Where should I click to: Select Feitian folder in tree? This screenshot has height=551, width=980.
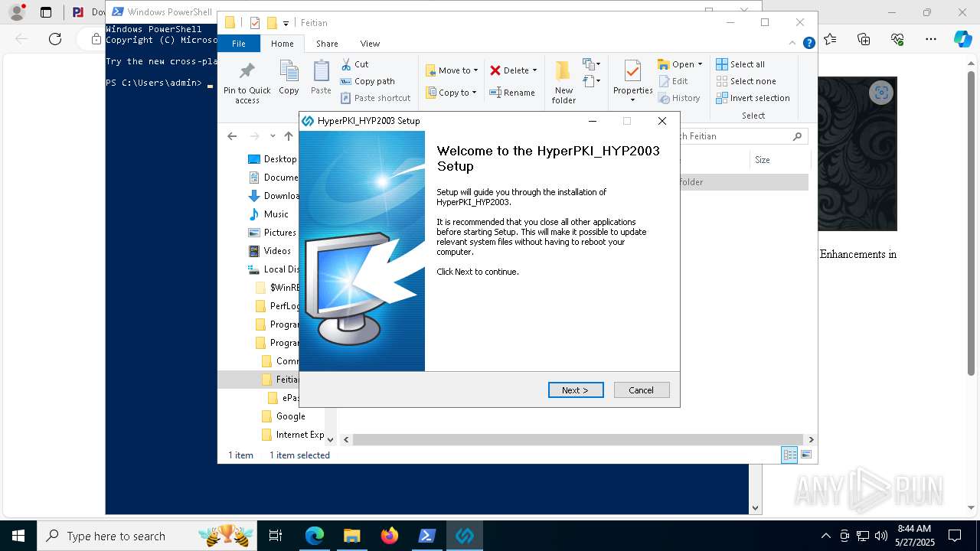(280, 380)
